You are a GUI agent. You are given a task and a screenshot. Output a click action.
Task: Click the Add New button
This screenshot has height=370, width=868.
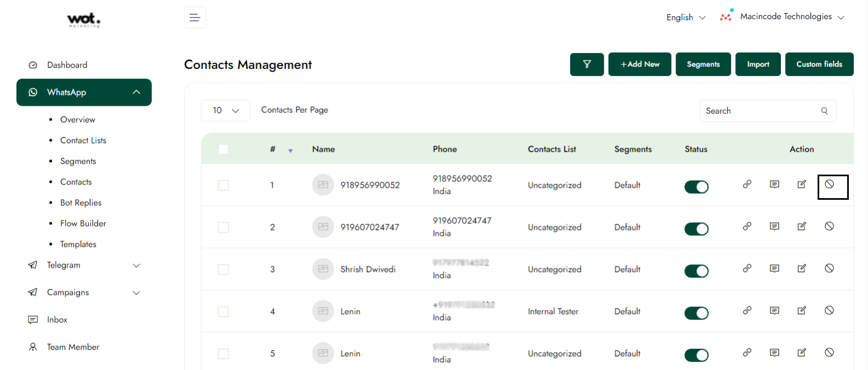click(x=639, y=65)
